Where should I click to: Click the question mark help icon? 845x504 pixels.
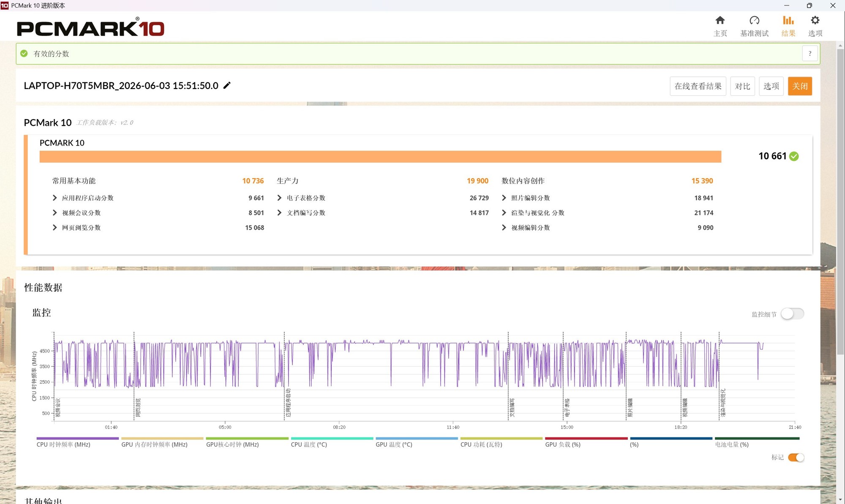coord(810,54)
